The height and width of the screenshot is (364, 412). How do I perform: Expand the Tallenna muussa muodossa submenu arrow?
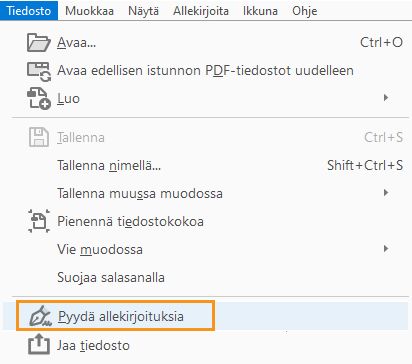tap(386, 192)
